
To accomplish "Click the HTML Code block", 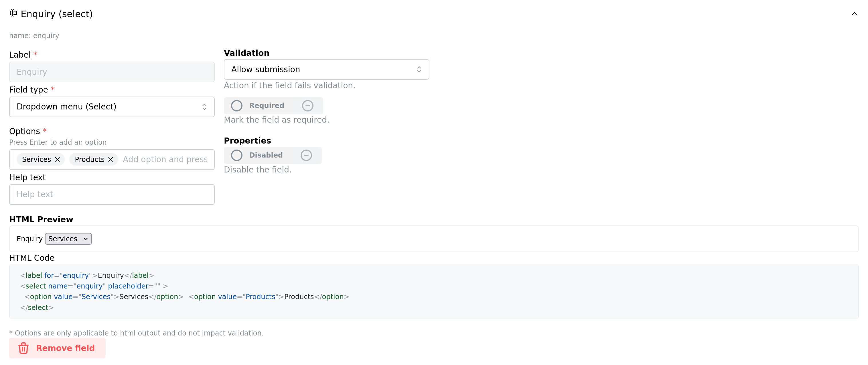I will point(434,291).
